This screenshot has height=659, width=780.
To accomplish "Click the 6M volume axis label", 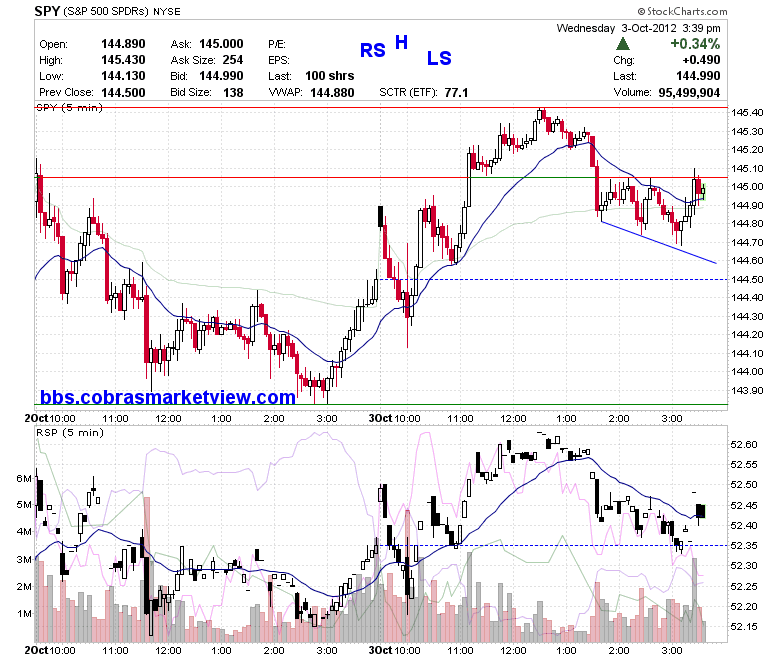I will (x=24, y=478).
